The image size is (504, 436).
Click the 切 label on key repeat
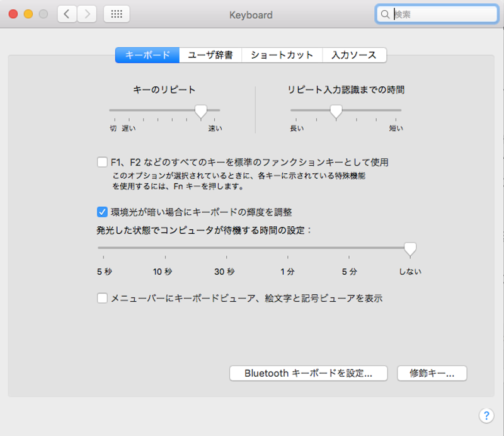pos(113,129)
